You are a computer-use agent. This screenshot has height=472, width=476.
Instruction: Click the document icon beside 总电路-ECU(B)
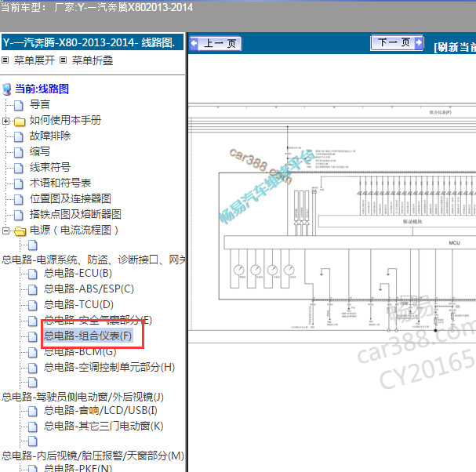click(x=33, y=274)
